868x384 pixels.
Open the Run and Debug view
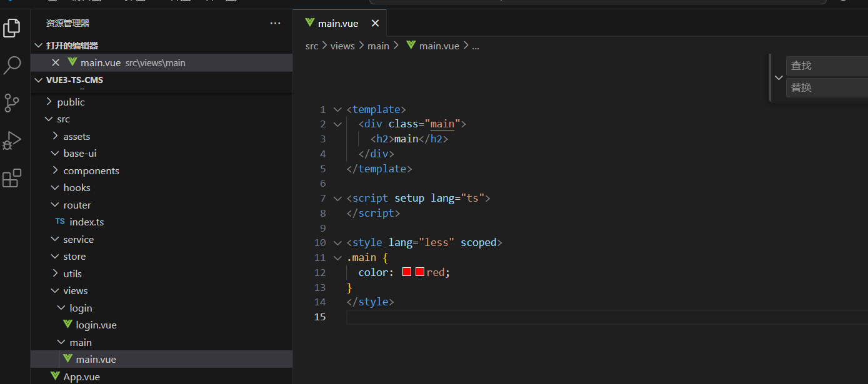click(x=12, y=140)
